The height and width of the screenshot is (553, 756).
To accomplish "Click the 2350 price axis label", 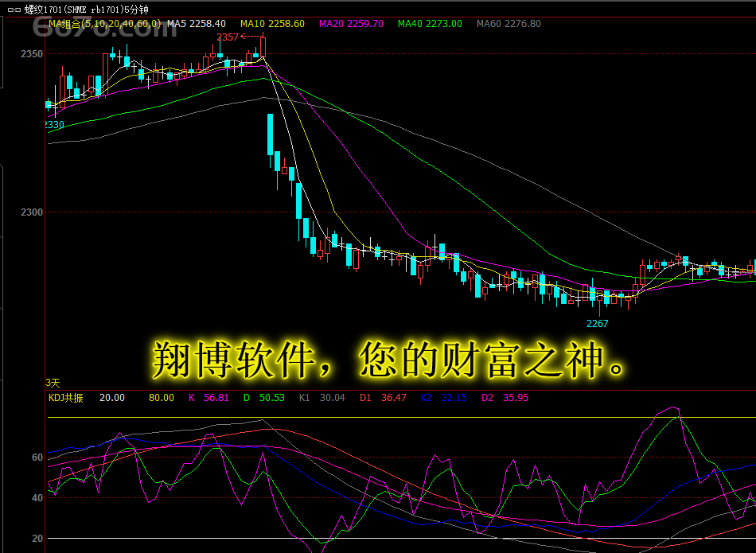I will [31, 54].
